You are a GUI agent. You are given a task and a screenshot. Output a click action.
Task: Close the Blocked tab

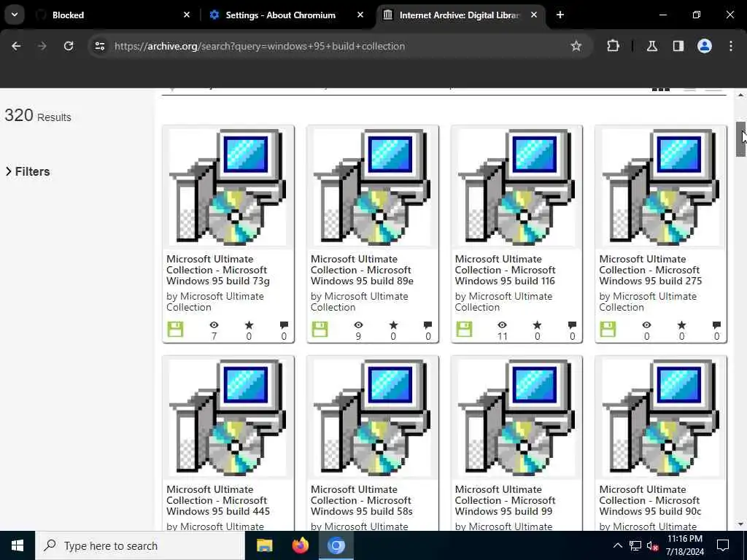tap(187, 15)
